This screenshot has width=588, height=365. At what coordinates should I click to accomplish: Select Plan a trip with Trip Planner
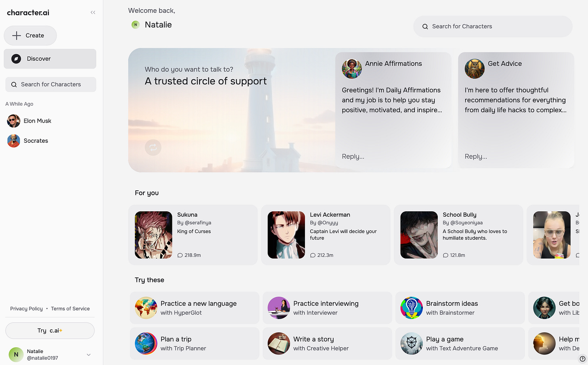coord(195,343)
